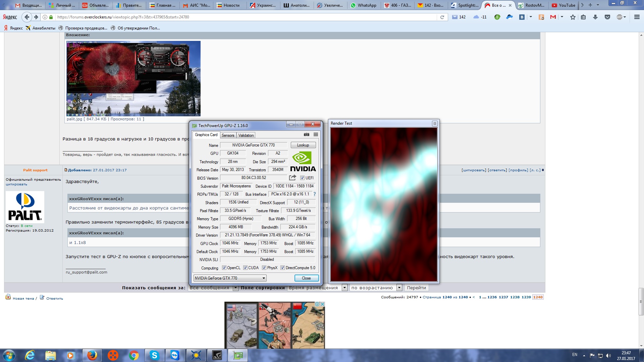Screen dimensions: 644x362
Task: Click the 'Перейти' button
Action: pyautogui.click(x=416, y=288)
